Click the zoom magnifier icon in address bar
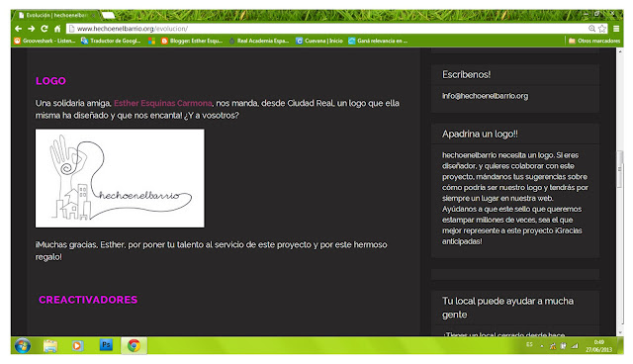633x364 pixels. pos(591,29)
